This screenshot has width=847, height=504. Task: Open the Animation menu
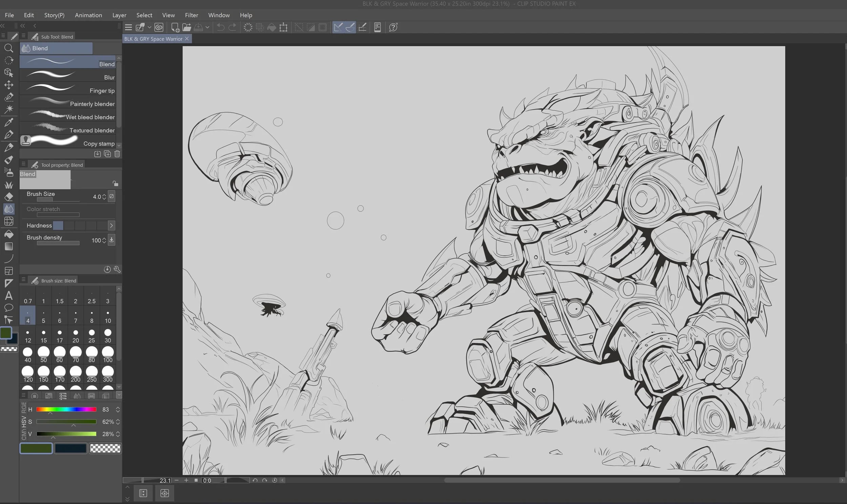coord(88,15)
